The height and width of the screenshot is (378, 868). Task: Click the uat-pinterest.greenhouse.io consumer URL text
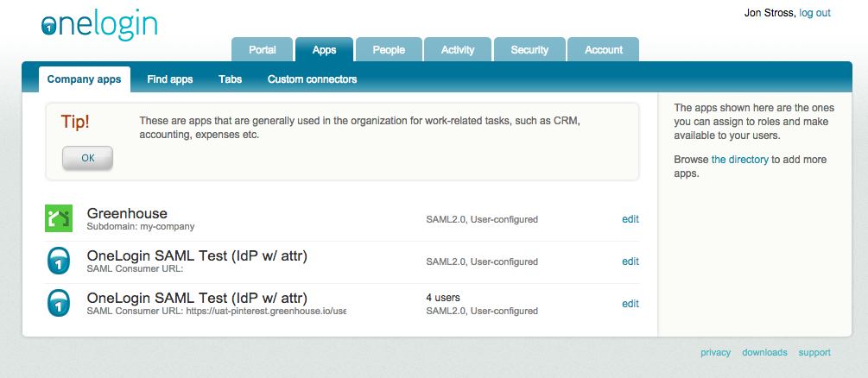coord(266,311)
